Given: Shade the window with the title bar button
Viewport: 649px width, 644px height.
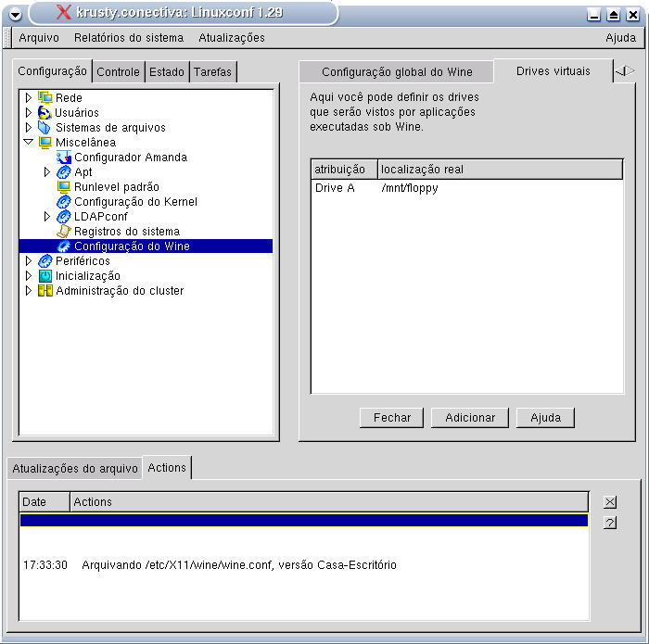Looking at the screenshot, I should click(613, 15).
